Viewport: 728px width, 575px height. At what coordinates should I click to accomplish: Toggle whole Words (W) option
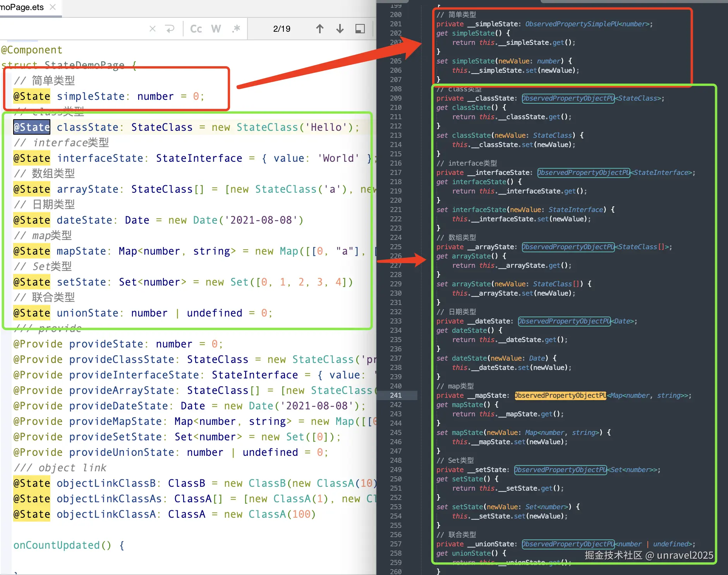tap(216, 29)
